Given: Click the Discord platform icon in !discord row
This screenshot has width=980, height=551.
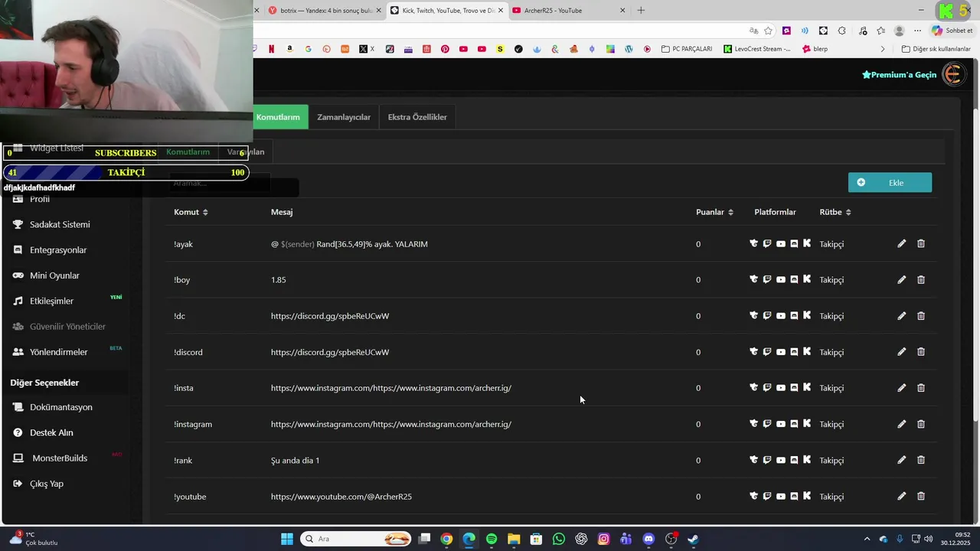Looking at the screenshot, I should pyautogui.click(x=794, y=352).
